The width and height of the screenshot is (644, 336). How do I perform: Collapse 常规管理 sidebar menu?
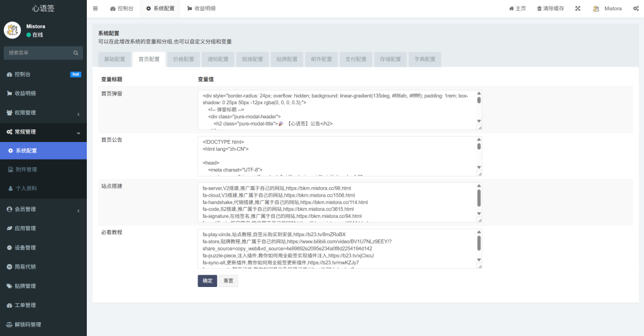43,132
